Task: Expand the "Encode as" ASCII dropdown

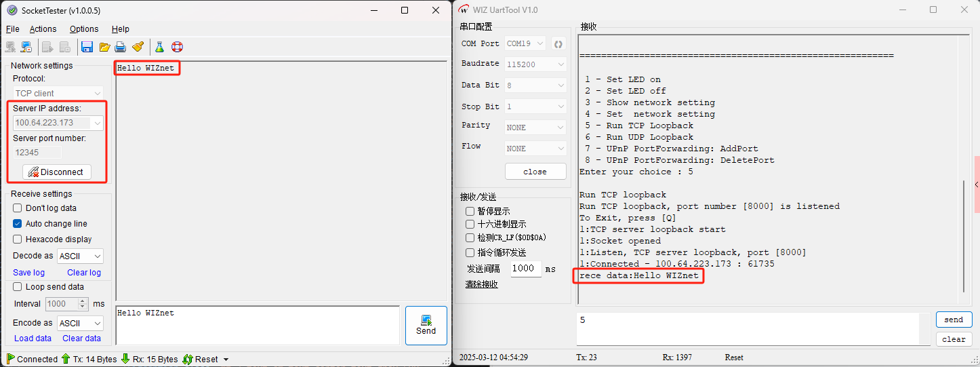Action: pyautogui.click(x=80, y=324)
